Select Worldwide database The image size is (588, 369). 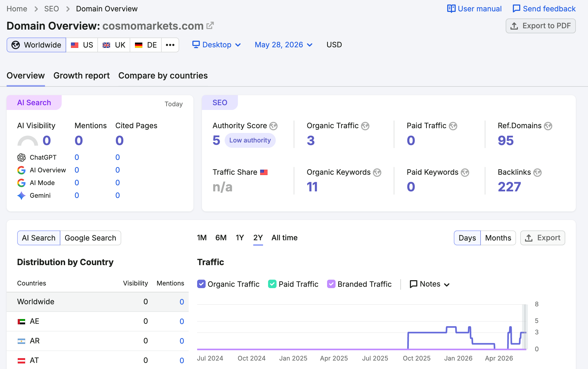[x=36, y=45]
